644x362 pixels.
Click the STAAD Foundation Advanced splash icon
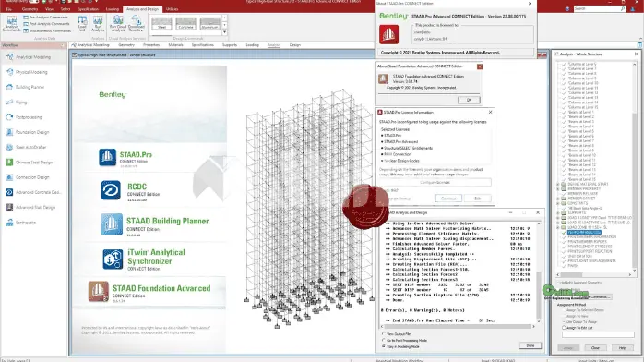coord(99,291)
